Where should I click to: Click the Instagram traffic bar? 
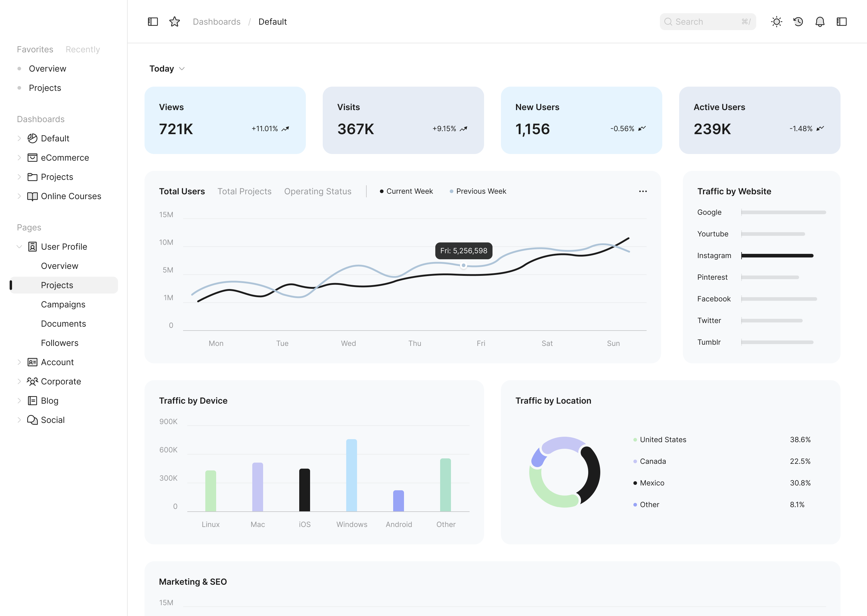tap(777, 256)
